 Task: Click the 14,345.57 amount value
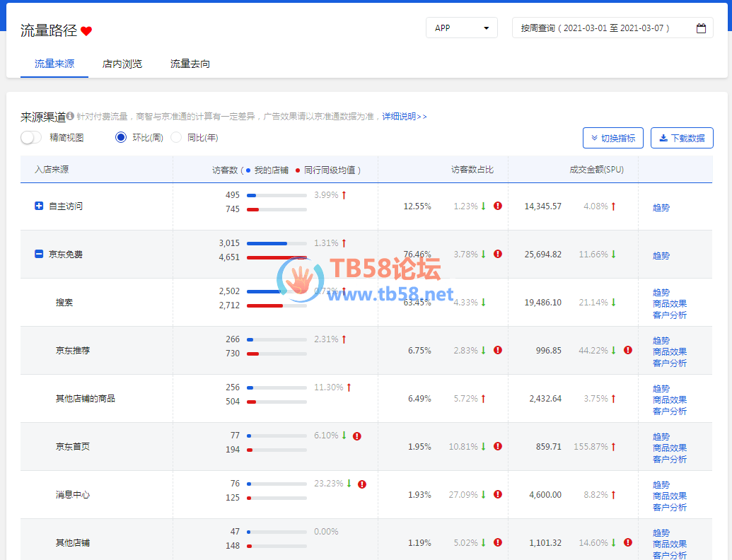tap(543, 206)
